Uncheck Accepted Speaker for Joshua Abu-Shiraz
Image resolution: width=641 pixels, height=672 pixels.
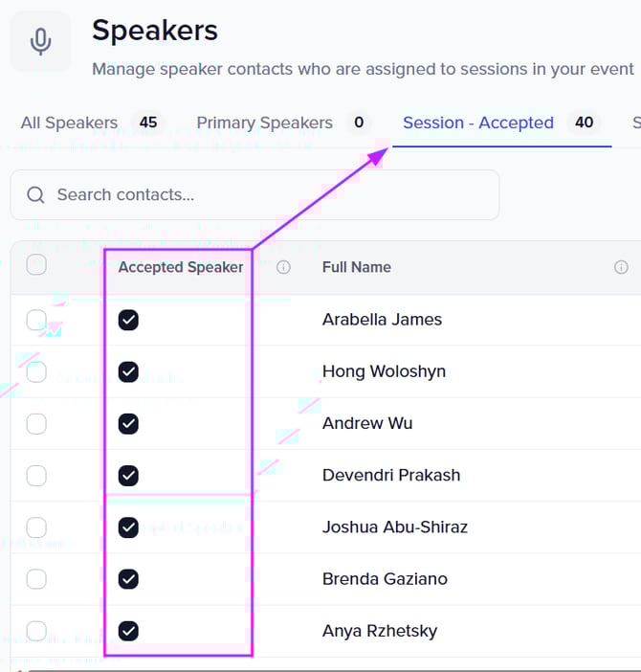tap(128, 526)
